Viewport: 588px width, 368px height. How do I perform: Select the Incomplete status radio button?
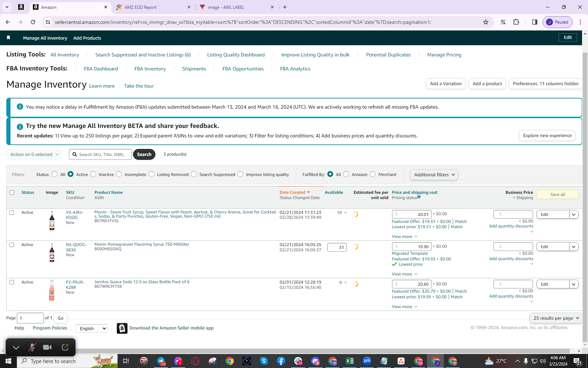pos(119,174)
